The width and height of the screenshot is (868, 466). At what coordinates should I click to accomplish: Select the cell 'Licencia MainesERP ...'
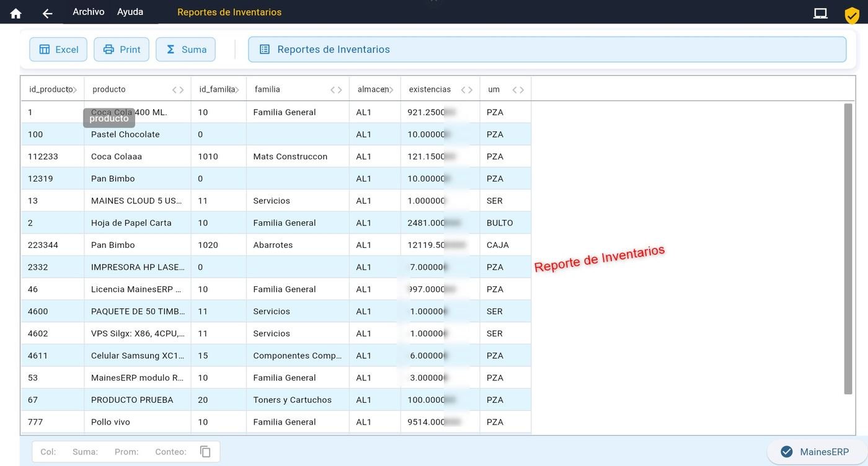pos(138,289)
